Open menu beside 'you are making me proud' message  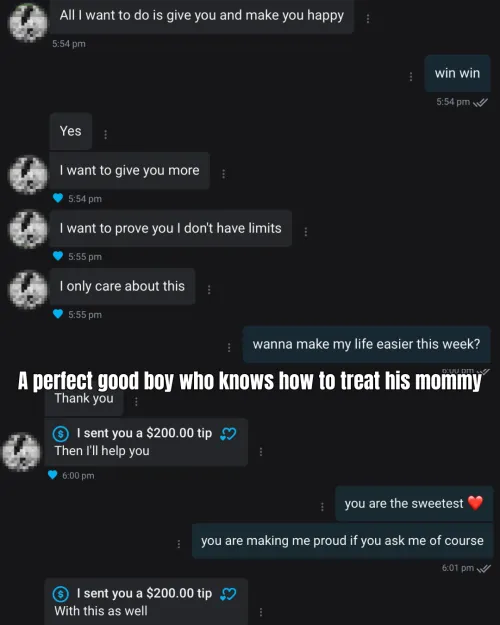pos(179,544)
